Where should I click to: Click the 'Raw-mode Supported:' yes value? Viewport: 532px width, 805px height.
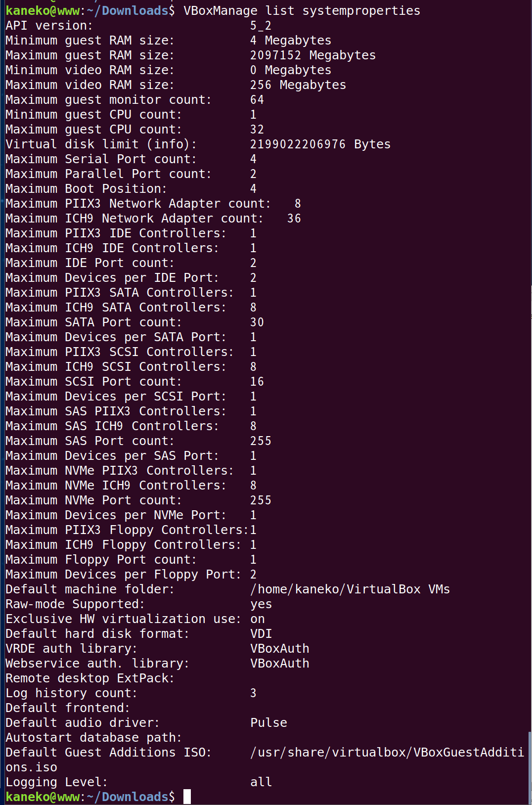tap(261, 604)
